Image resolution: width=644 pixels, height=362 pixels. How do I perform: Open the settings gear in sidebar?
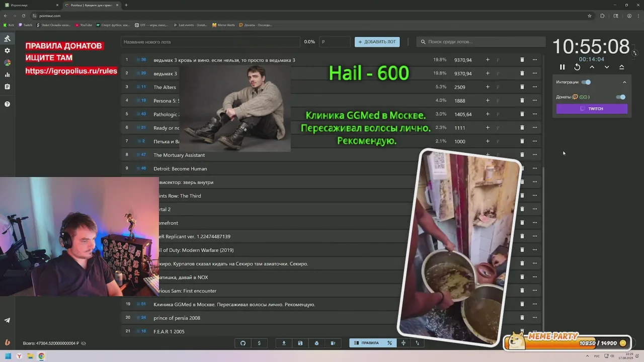[x=7, y=51]
